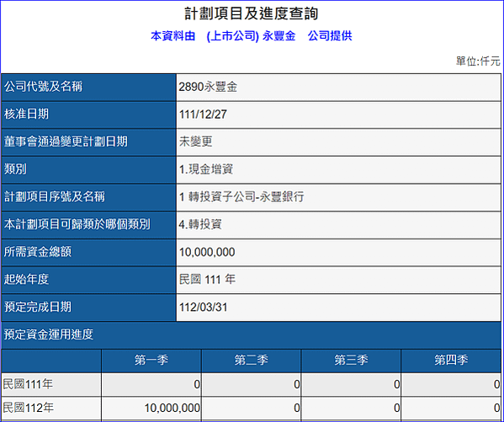Select the completion date 112/03/31

click(x=203, y=307)
